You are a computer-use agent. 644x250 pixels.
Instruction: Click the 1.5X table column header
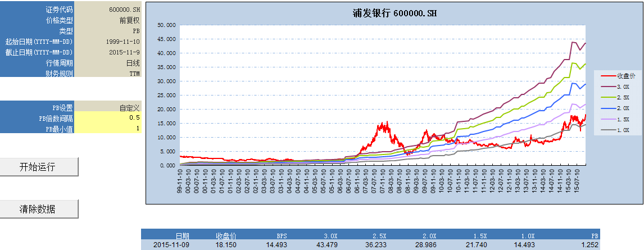click(479, 236)
